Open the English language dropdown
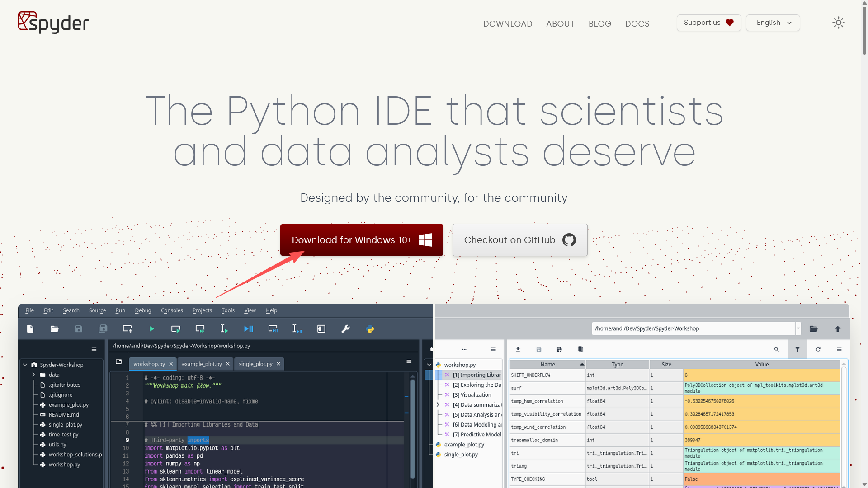The image size is (868, 488). [773, 23]
